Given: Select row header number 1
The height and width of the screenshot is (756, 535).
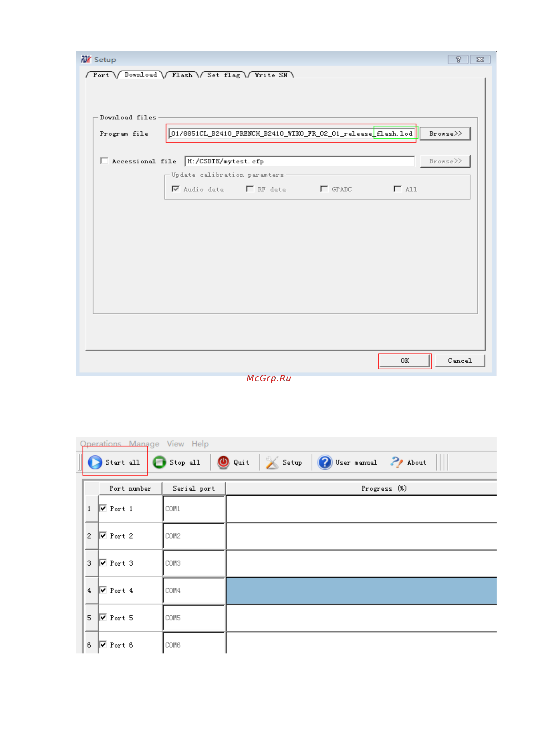Looking at the screenshot, I should pyautogui.click(x=91, y=509).
